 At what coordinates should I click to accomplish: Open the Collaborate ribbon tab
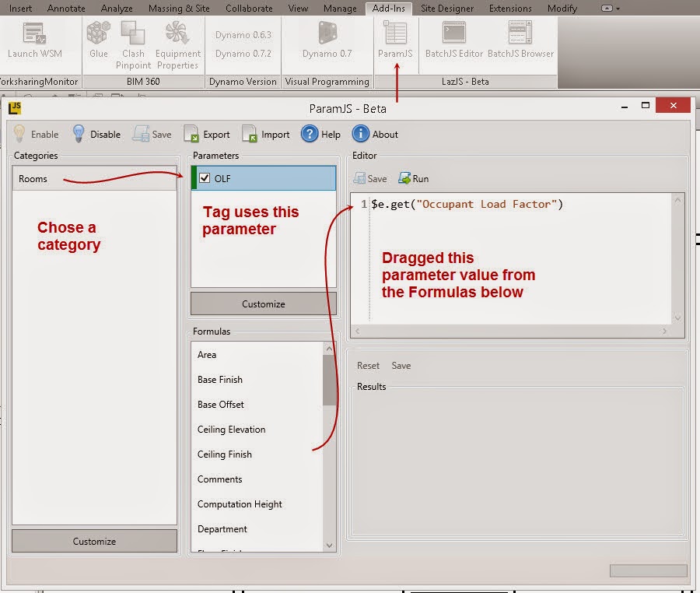[249, 8]
